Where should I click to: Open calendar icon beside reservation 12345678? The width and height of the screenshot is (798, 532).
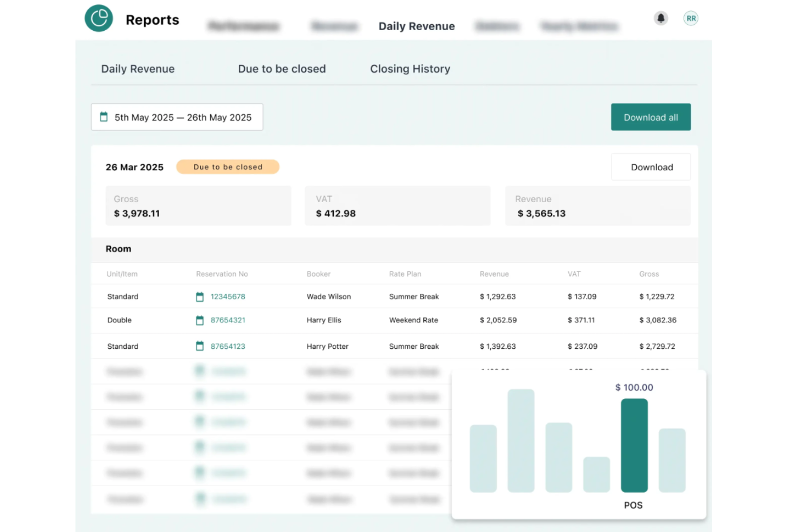[x=199, y=296]
